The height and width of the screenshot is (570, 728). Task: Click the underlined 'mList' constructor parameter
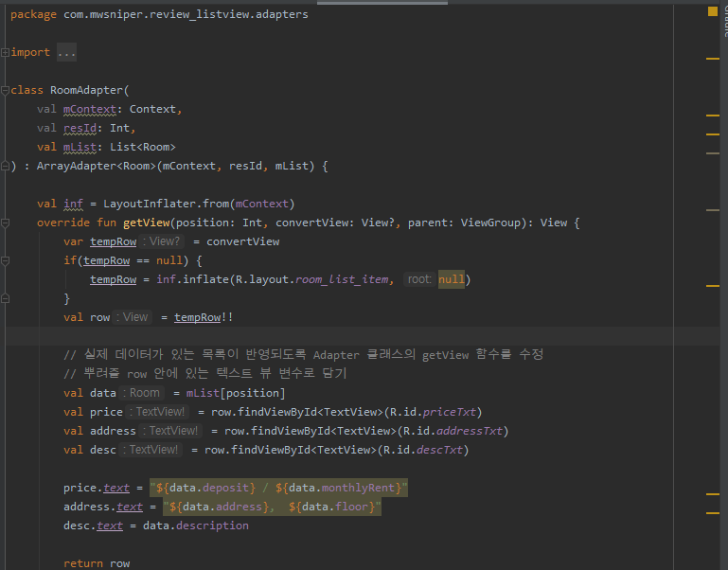click(x=80, y=148)
